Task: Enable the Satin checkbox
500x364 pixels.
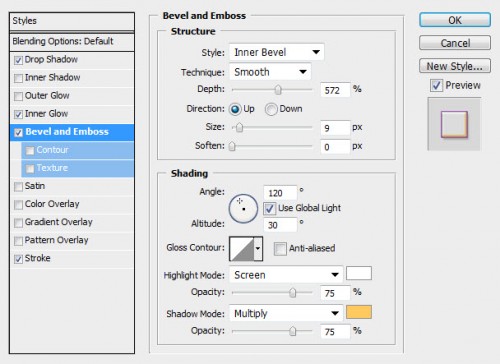Action: (x=18, y=187)
